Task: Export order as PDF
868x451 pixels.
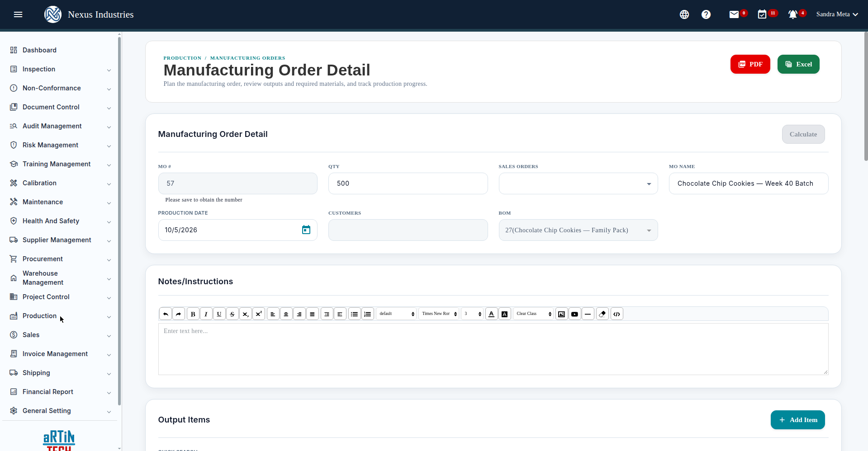Action: pyautogui.click(x=750, y=64)
